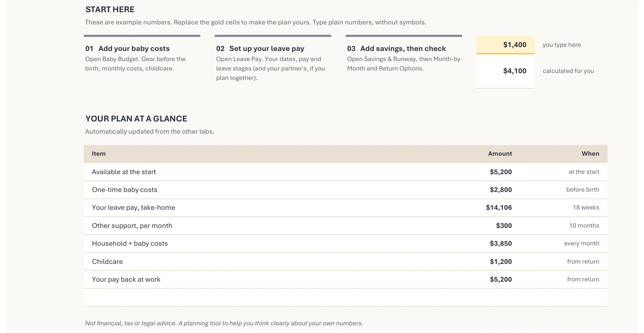Select the 'Other support, per month' label
This screenshot has width=644, height=333.
click(x=132, y=225)
